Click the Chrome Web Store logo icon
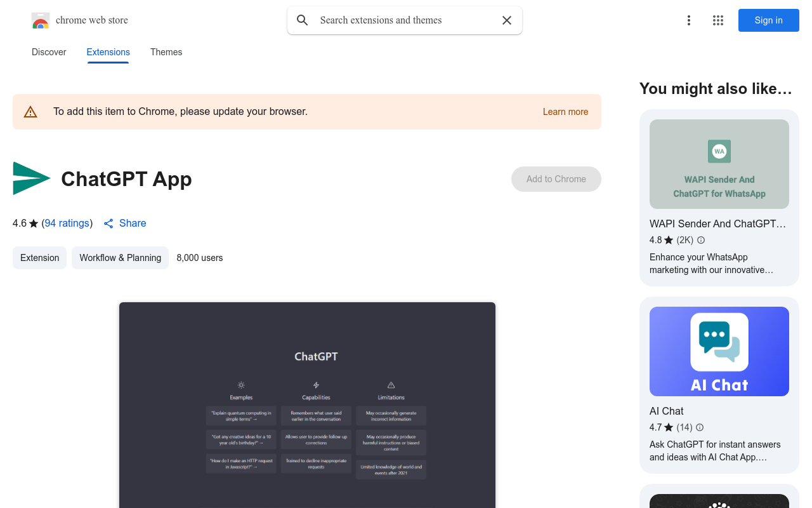The image size is (812, 508). point(41,21)
